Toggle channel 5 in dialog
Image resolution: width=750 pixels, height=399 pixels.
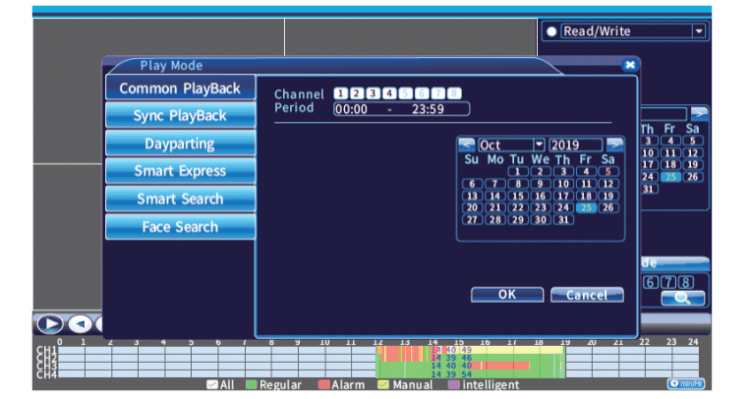click(405, 93)
